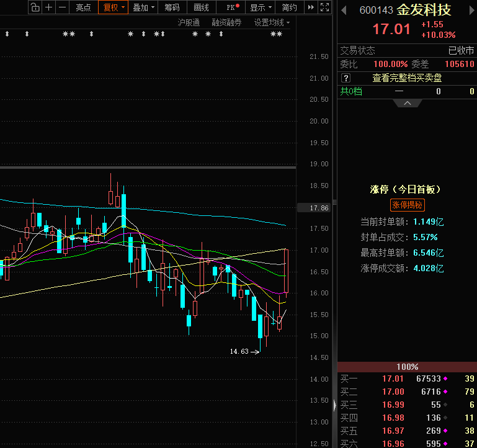Click 最高封单额 value 6.546亿
The image size is (477, 448).
click(429, 253)
